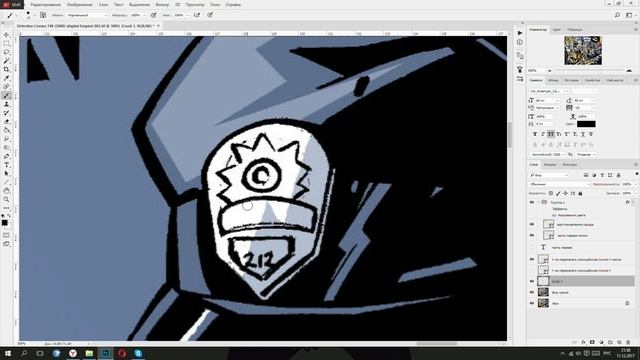Image resolution: width=640 pixels, height=360 pixels.
Task: Open the Фильтр menu
Action: 162,4
